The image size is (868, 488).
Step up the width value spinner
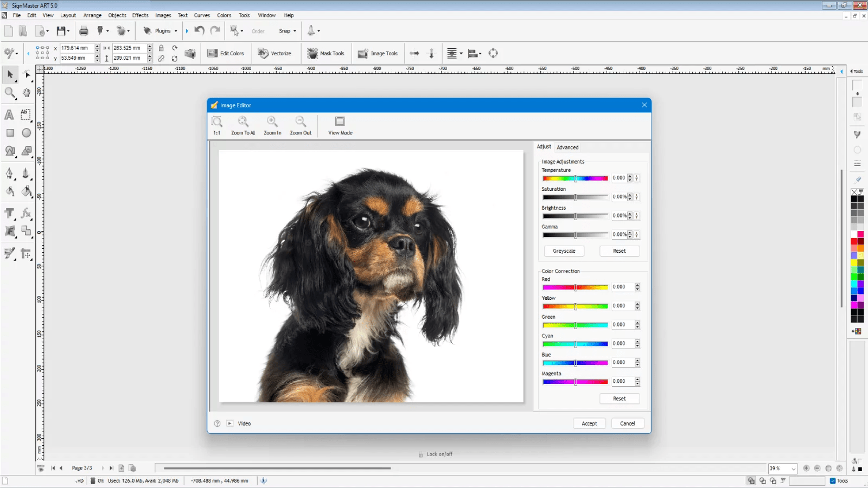(150, 47)
